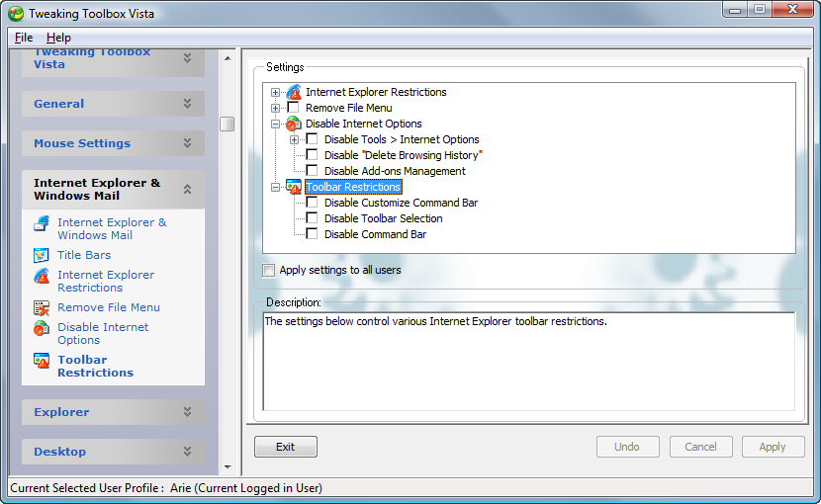Click the sidebar scrollbar thumb
Viewport: 821px width, 504px height.
[228, 125]
